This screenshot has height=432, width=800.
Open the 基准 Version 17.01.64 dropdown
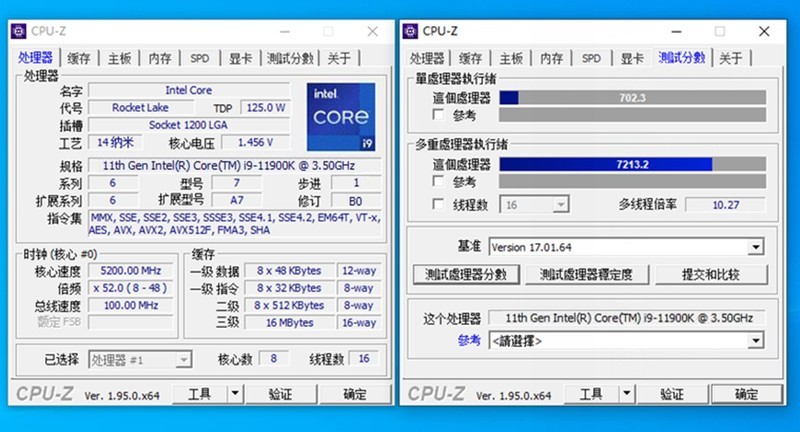click(756, 247)
